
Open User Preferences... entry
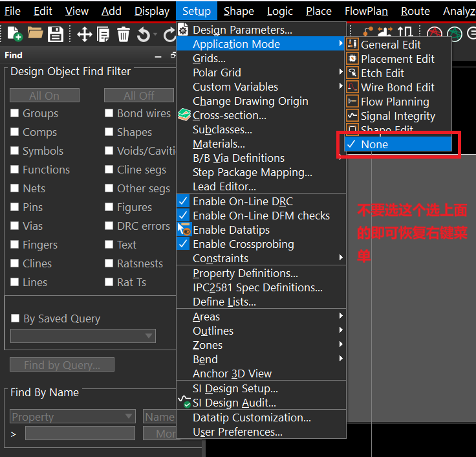pyautogui.click(x=261, y=432)
